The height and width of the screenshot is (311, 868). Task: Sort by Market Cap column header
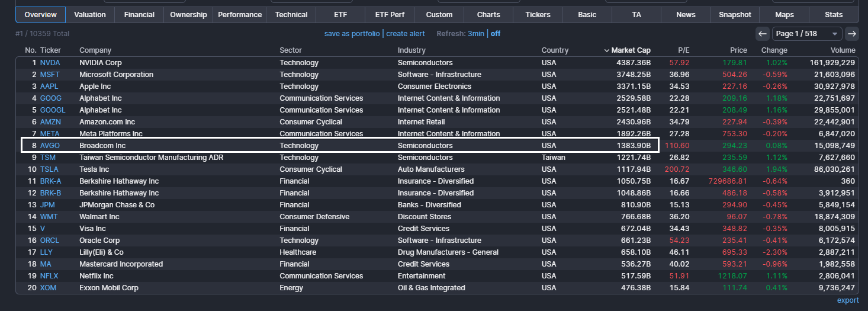click(627, 50)
